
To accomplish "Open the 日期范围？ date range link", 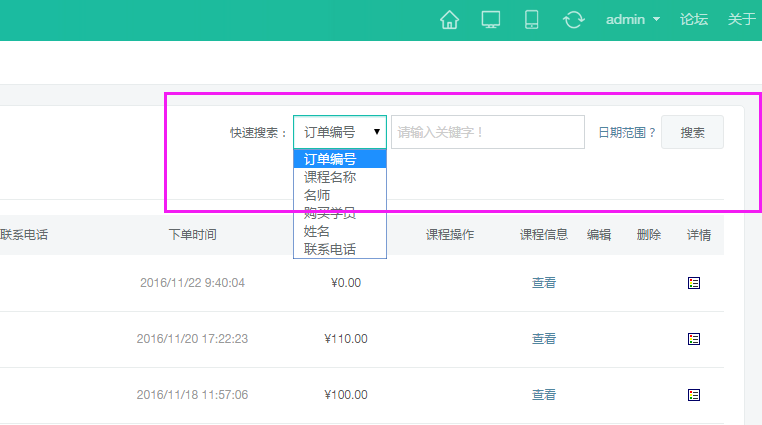I will (627, 132).
